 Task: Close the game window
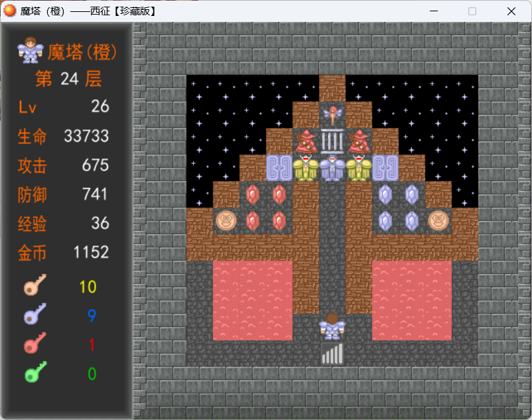(x=511, y=11)
